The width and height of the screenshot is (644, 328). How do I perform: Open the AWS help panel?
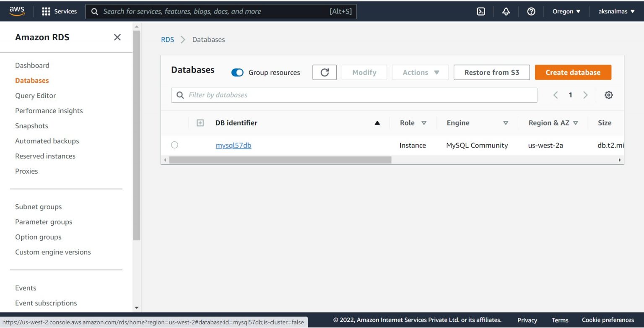click(531, 11)
